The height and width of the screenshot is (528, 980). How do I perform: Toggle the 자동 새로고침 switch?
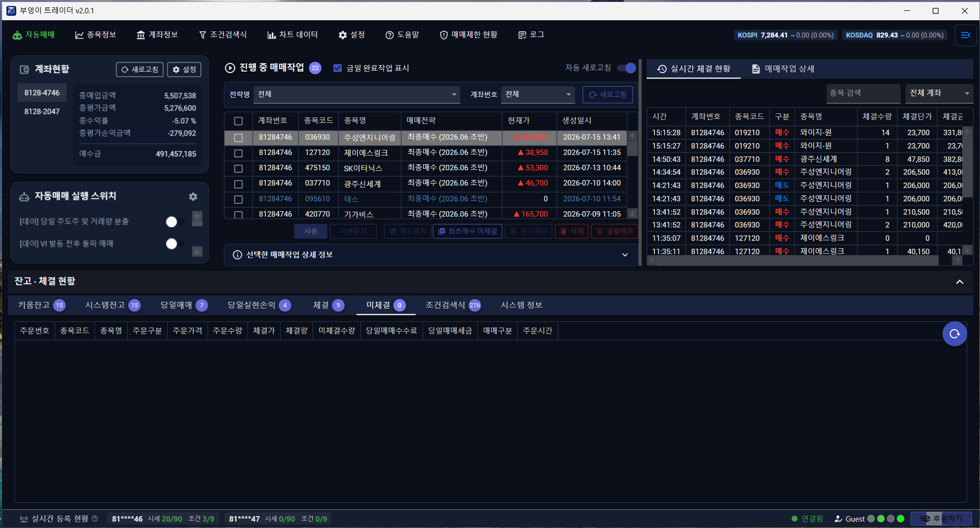(626, 68)
